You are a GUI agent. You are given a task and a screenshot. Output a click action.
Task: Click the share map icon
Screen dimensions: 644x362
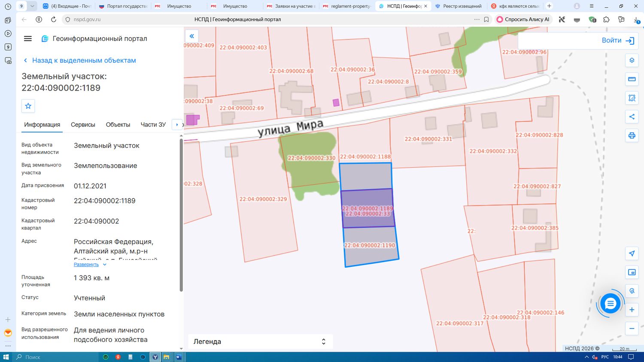coord(632,117)
